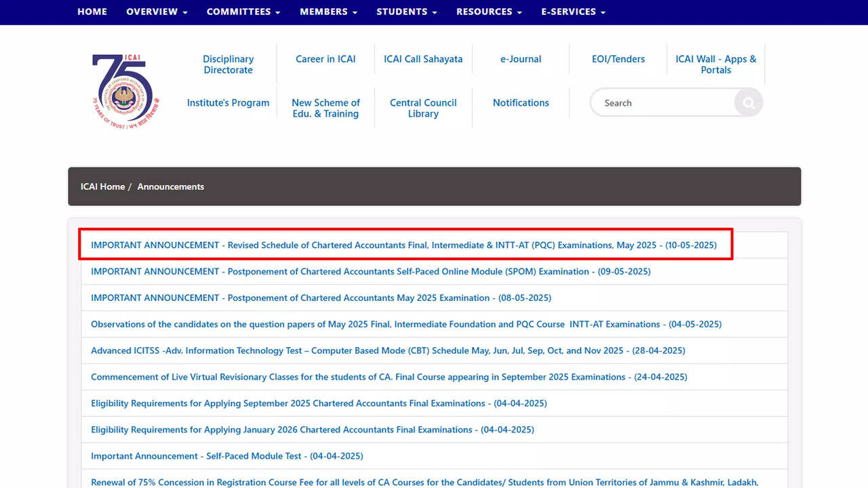Open the Resources navigation menu

coord(488,12)
